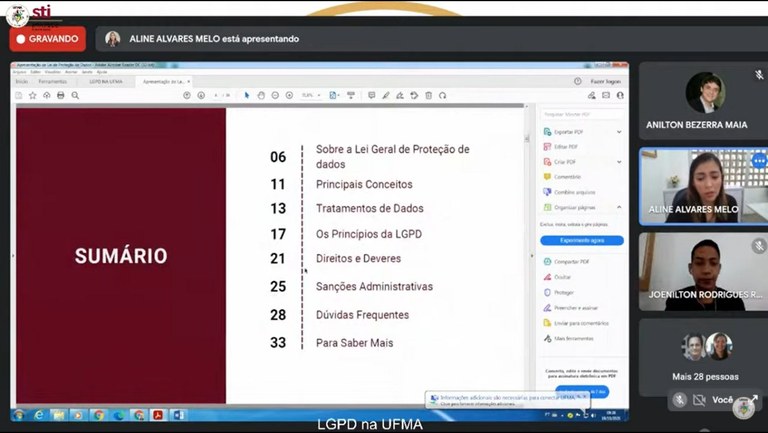Collapse the Organizar páginas section
This screenshot has width=768, height=433.
619,206
